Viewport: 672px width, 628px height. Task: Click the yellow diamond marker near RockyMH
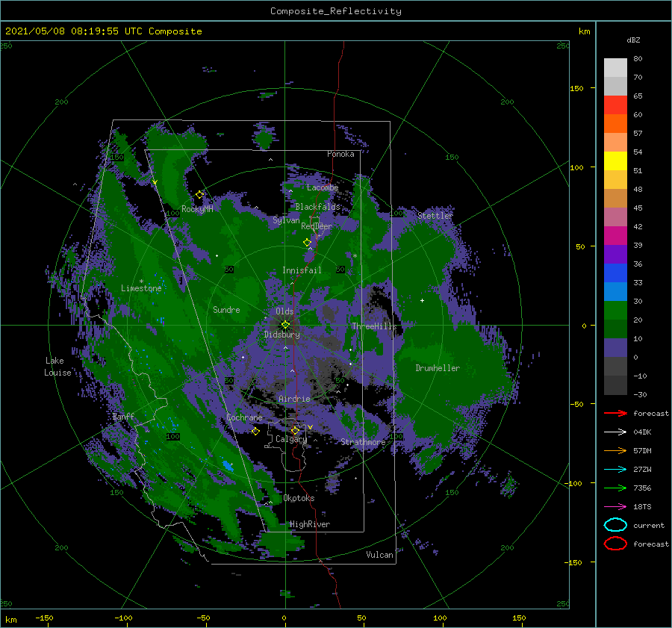199,195
